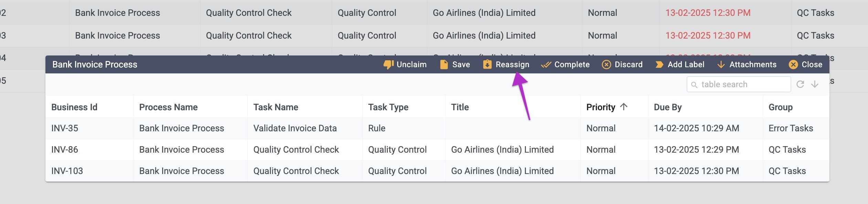Sort tasks by the Due By column
868x204 pixels.
668,107
